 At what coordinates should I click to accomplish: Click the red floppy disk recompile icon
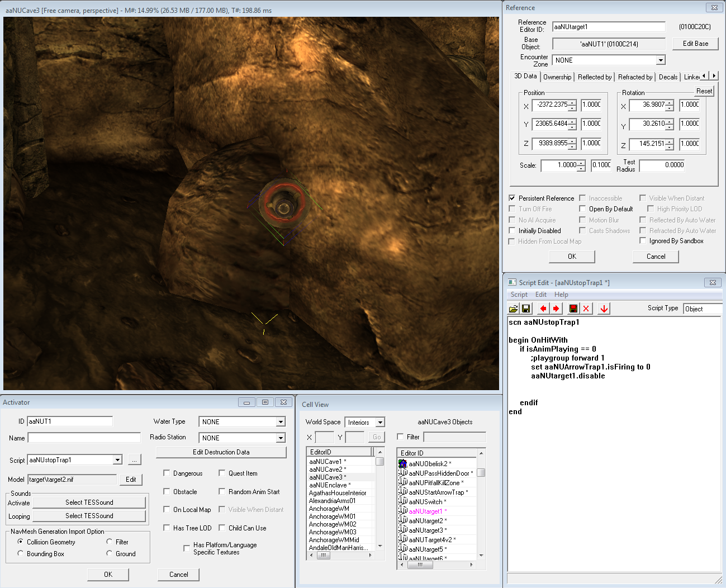[573, 309]
